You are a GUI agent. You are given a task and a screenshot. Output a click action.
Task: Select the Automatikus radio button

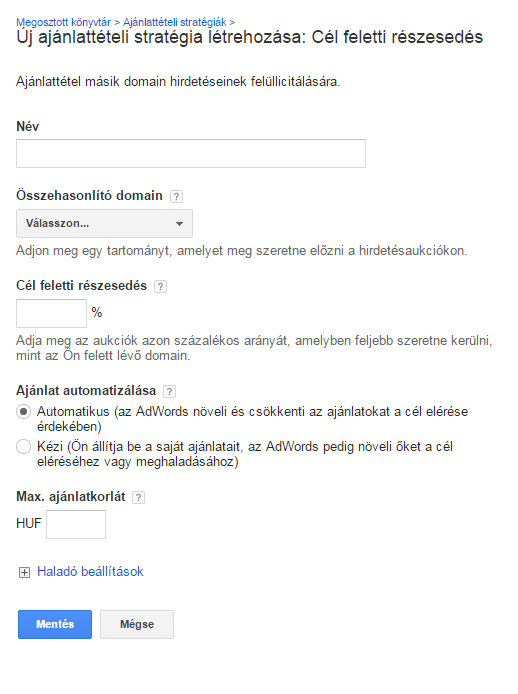(23, 412)
